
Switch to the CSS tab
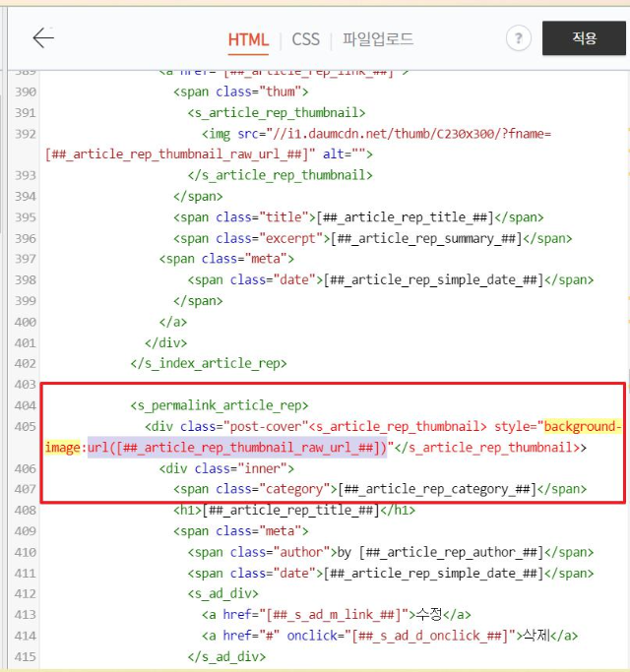pyautogui.click(x=306, y=39)
